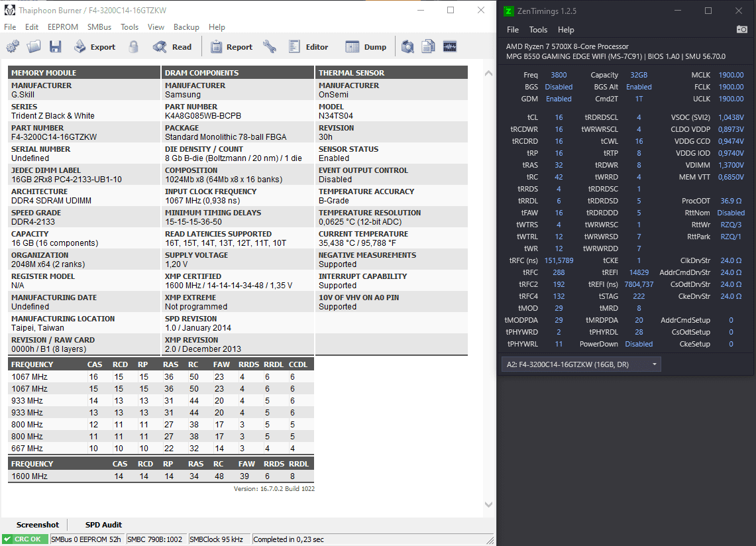Click 'Trident Z Black & White' series value
756x546 pixels.
point(53,116)
